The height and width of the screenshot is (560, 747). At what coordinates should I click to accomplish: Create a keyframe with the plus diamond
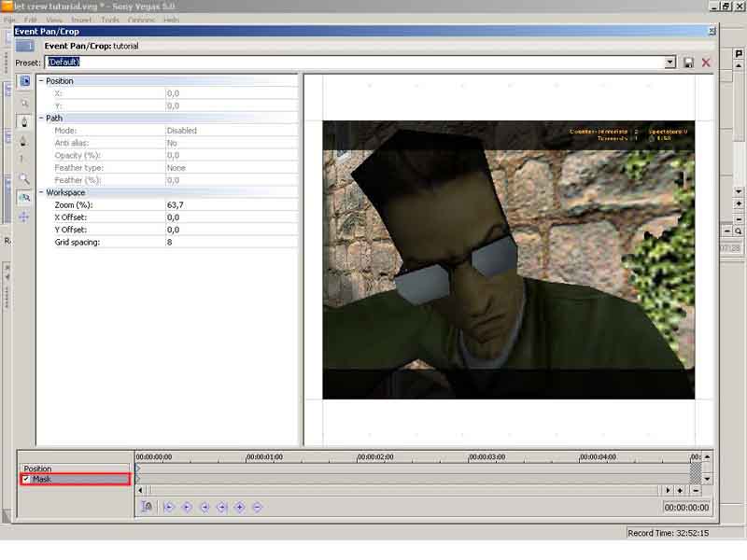pyautogui.click(x=240, y=507)
